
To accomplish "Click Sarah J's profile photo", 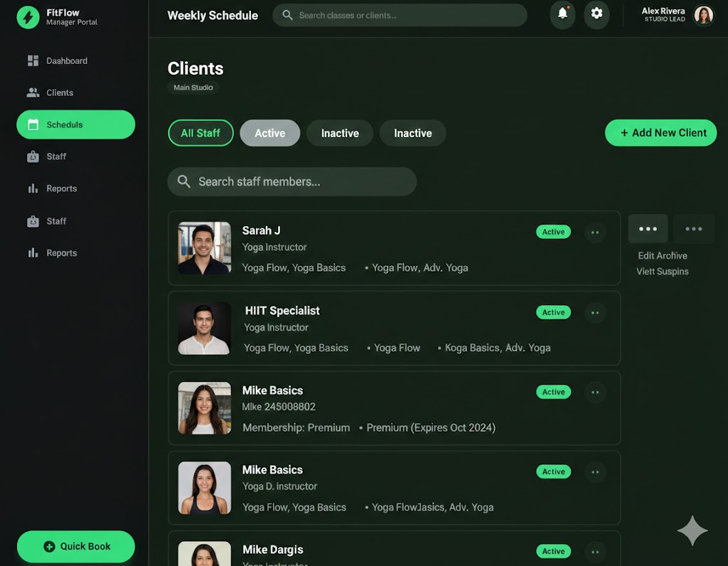I will click(x=205, y=248).
